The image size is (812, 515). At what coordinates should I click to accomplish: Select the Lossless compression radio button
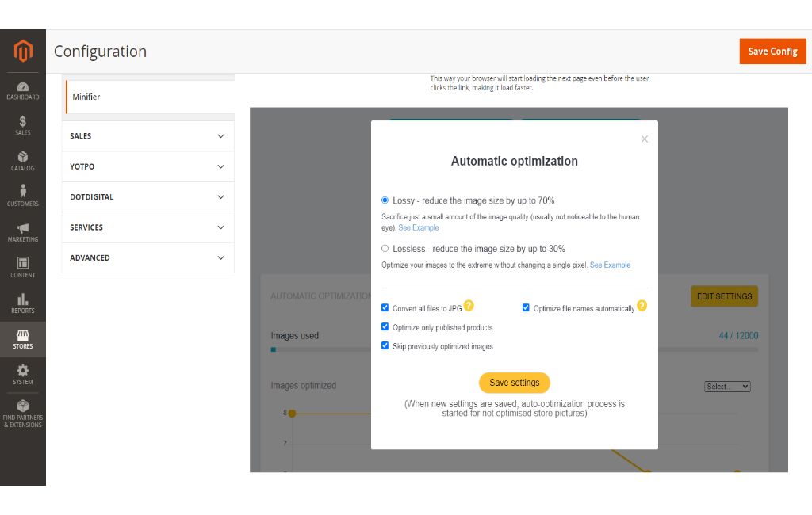385,249
